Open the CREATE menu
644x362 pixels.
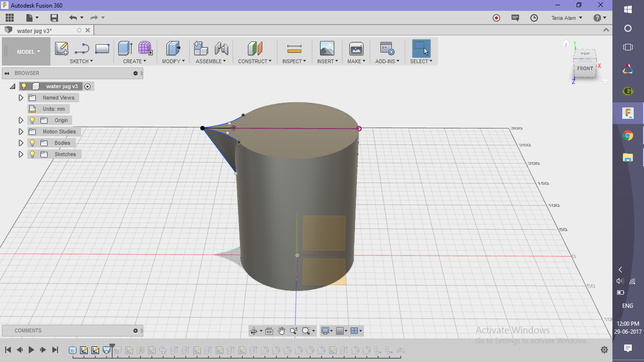coord(134,61)
